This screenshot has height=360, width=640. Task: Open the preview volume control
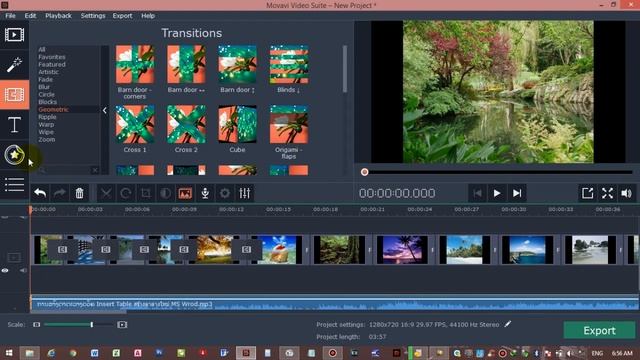[x=627, y=193]
